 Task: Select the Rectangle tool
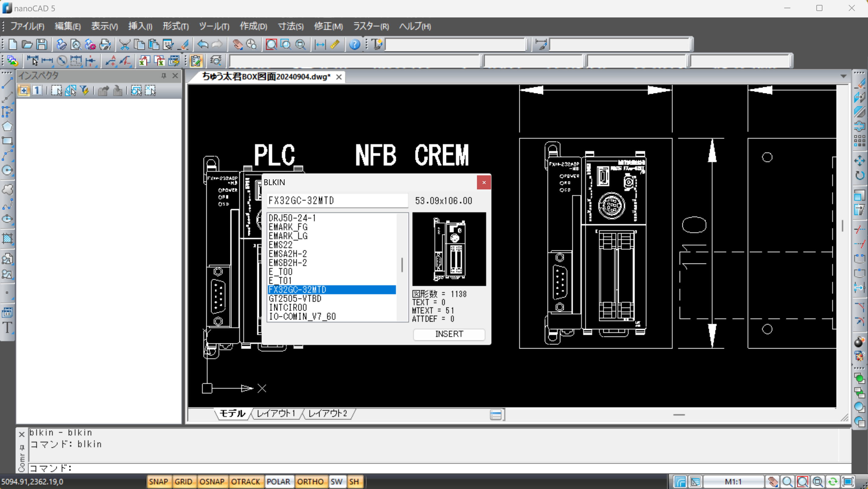pos(7,141)
